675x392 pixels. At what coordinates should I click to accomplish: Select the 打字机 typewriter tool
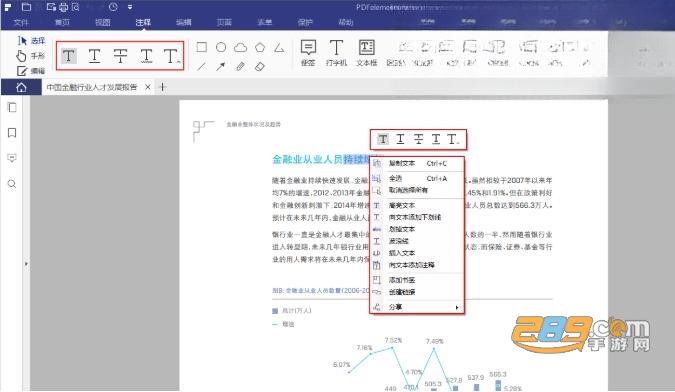pos(336,53)
